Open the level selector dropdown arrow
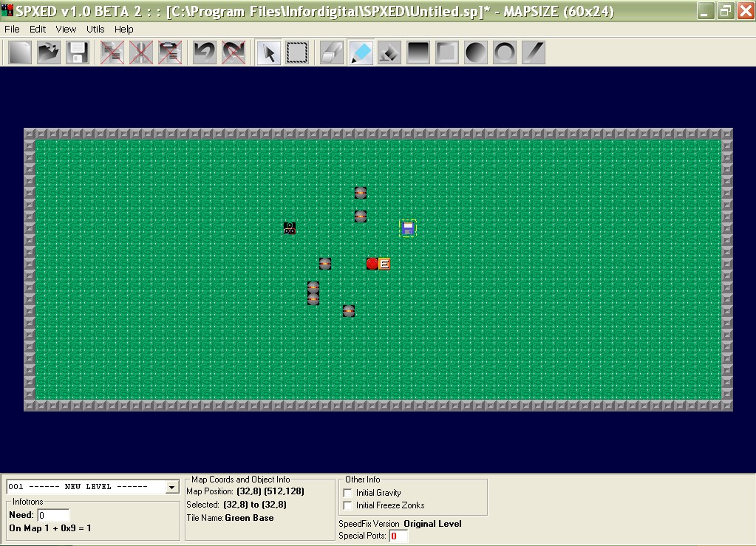Image resolution: width=756 pixels, height=546 pixels. click(x=171, y=487)
